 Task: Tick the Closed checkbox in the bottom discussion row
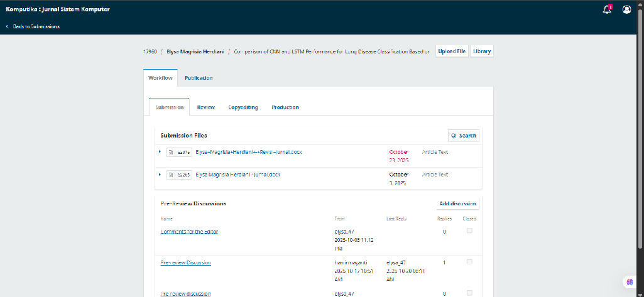(469, 293)
